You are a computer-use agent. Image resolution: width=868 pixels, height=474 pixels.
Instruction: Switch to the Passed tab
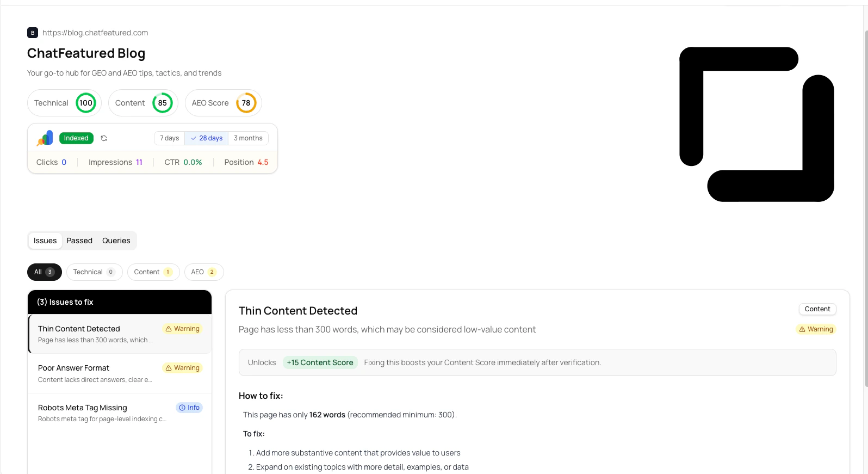pyautogui.click(x=79, y=241)
